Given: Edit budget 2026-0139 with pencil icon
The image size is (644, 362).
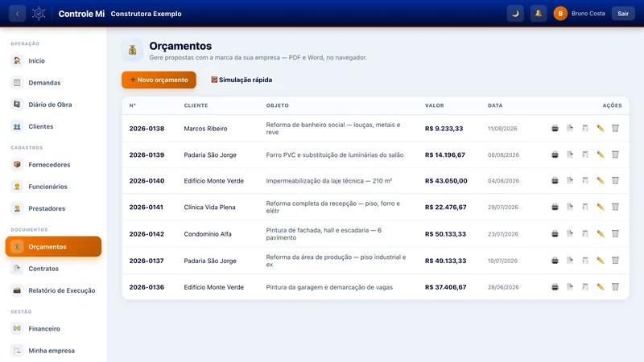Looking at the screenshot, I should [600, 154].
